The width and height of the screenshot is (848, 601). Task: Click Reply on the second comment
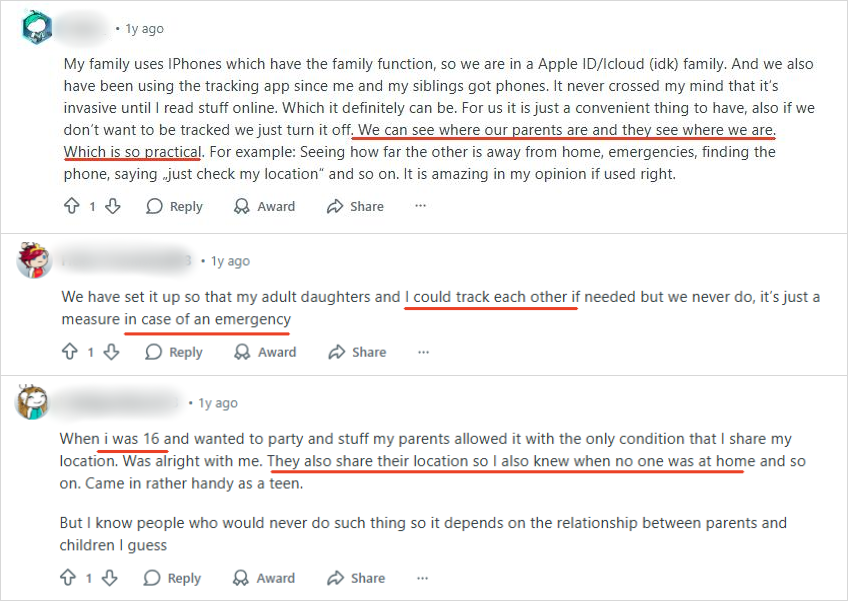[183, 351]
